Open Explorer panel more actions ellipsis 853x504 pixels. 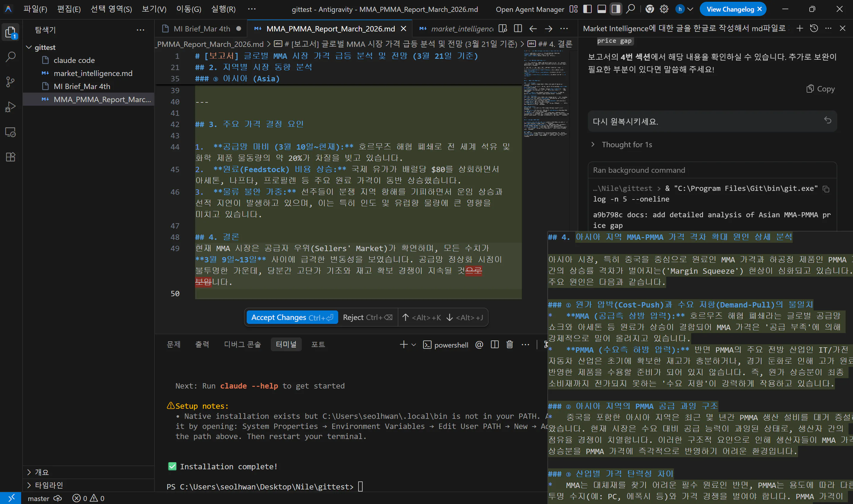click(140, 30)
